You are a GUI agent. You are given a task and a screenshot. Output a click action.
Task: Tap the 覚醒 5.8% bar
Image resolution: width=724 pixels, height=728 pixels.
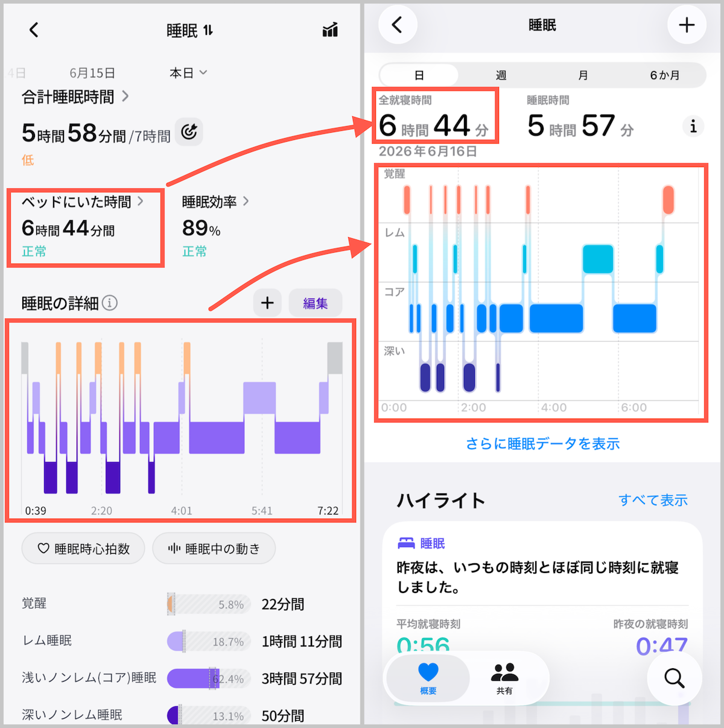208,604
